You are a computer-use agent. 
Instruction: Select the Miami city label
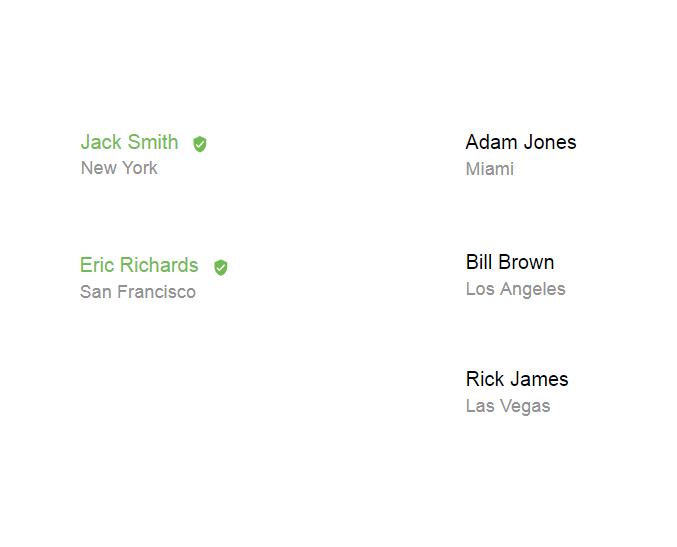tap(489, 169)
